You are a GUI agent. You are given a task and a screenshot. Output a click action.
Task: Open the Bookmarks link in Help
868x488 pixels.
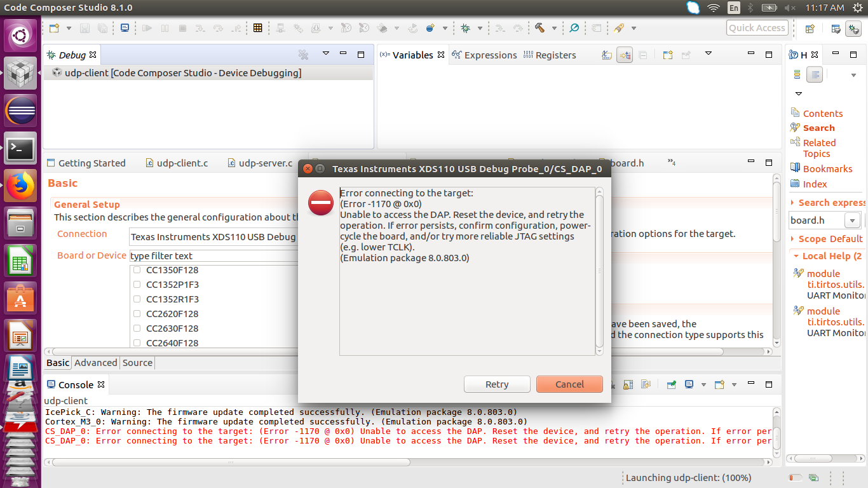827,169
